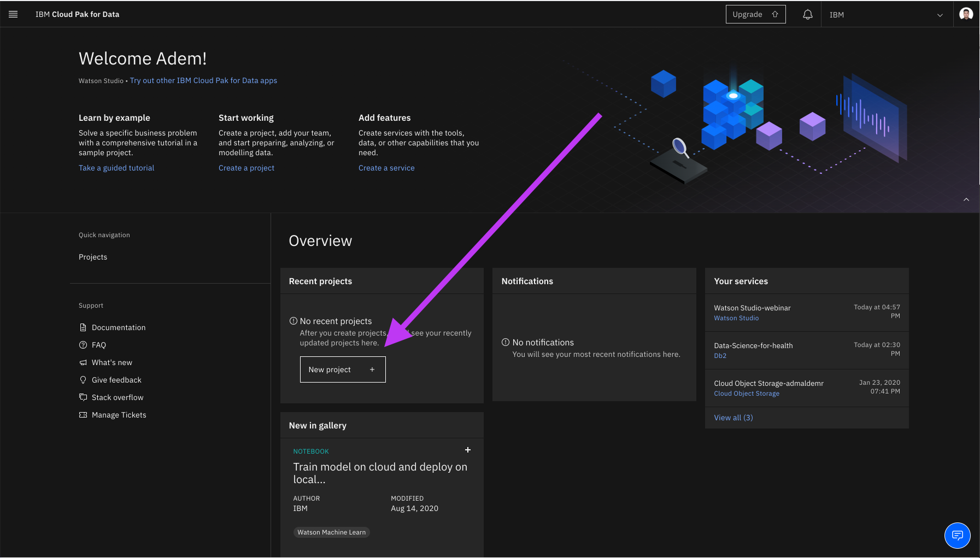Screen dimensions: 980x558
Task: Open Documentation support link
Action: point(119,327)
